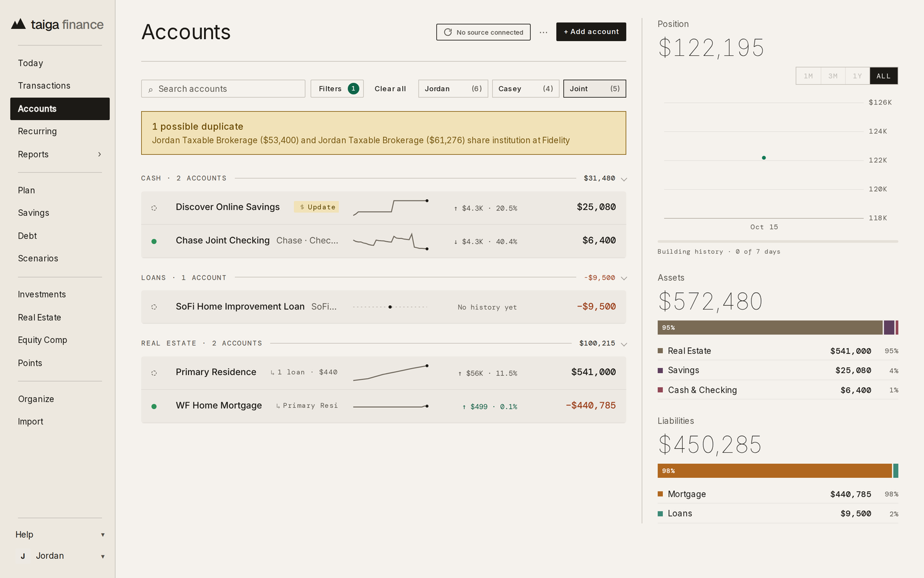Click the Add account button
The width and height of the screenshot is (924, 578).
tap(591, 31)
